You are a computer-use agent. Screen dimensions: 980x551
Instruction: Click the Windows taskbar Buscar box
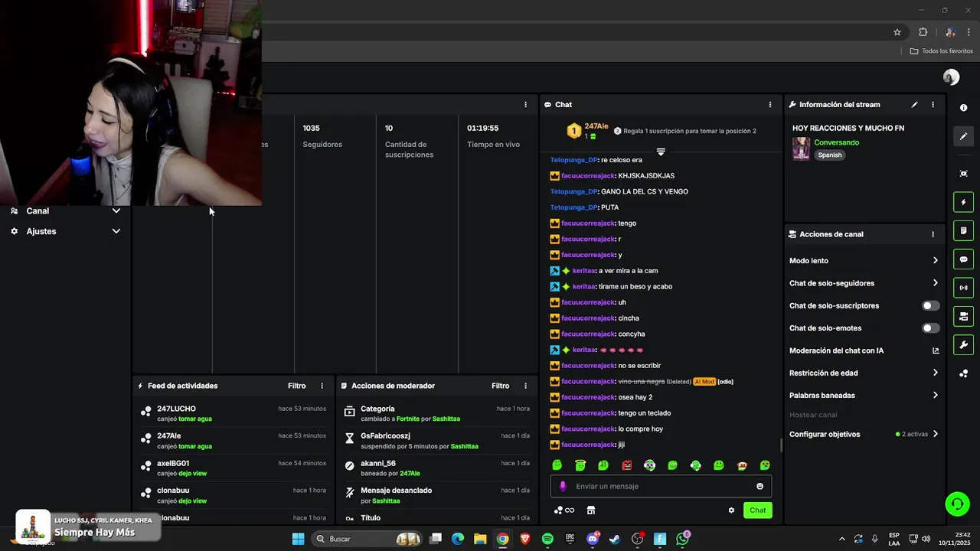[366, 539]
